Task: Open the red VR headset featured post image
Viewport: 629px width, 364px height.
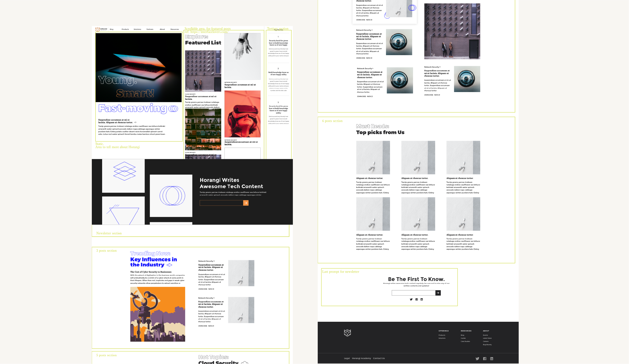Action: coord(242,114)
